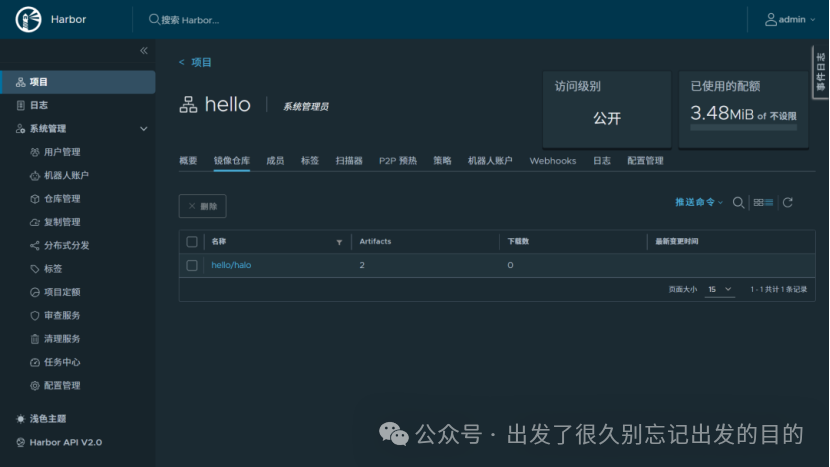The height and width of the screenshot is (467, 830).
Task: Click the 删除 button
Action: (x=203, y=206)
